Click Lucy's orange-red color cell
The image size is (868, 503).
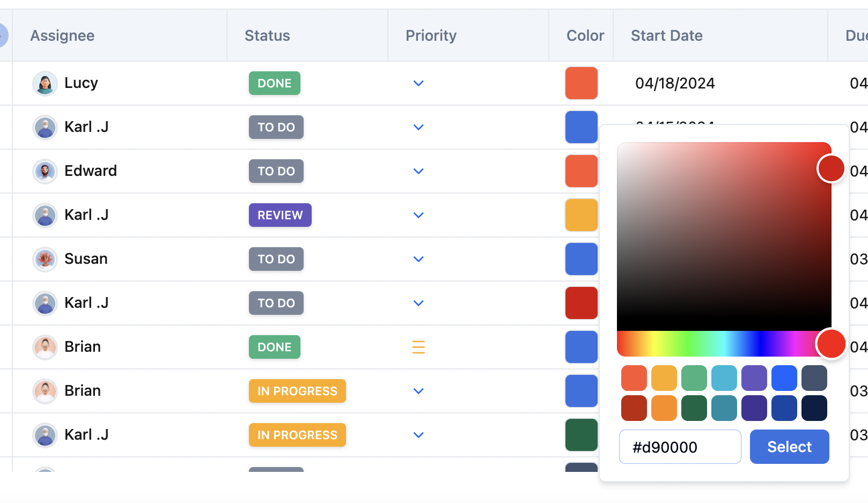click(x=581, y=83)
